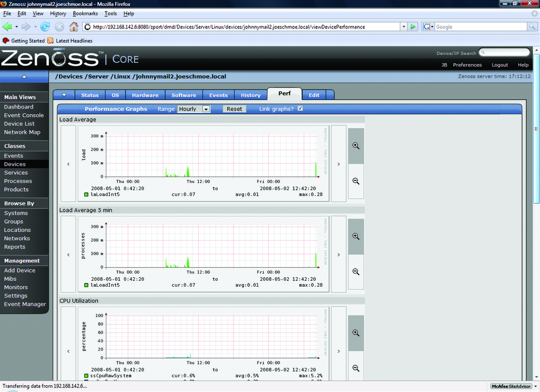
Task: Zoom out on the CPU Utilization graph
Action: tap(356, 368)
